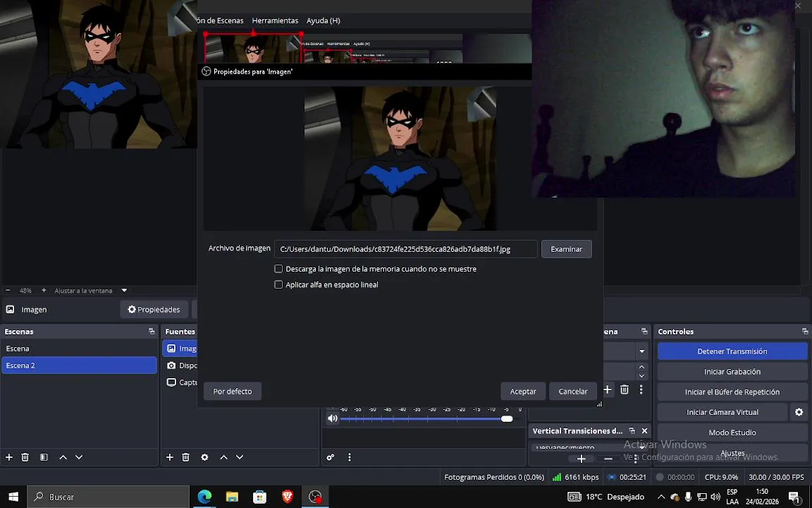Select the 'Escena' scene in the list
This screenshot has width=812, height=508.
click(x=79, y=349)
